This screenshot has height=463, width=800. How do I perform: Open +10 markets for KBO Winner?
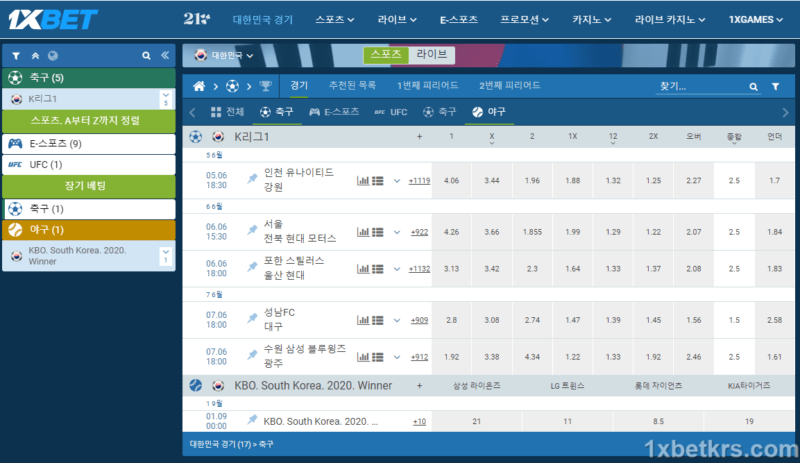419,422
